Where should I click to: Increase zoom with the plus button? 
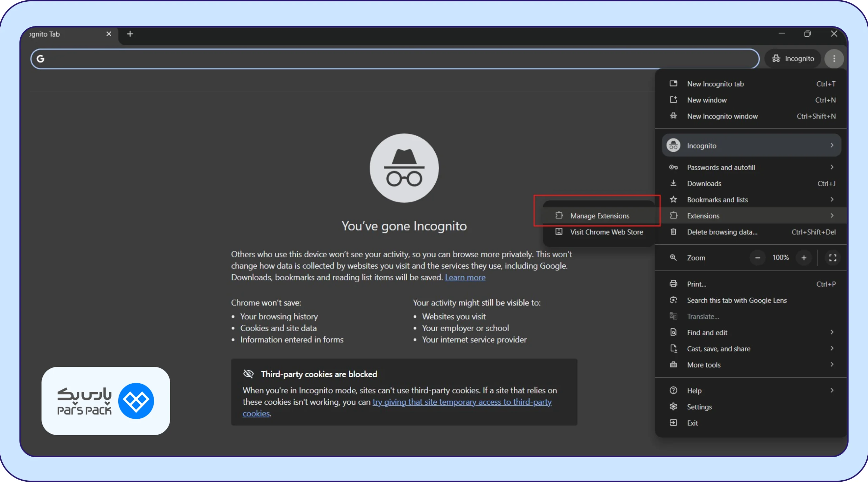tap(804, 258)
